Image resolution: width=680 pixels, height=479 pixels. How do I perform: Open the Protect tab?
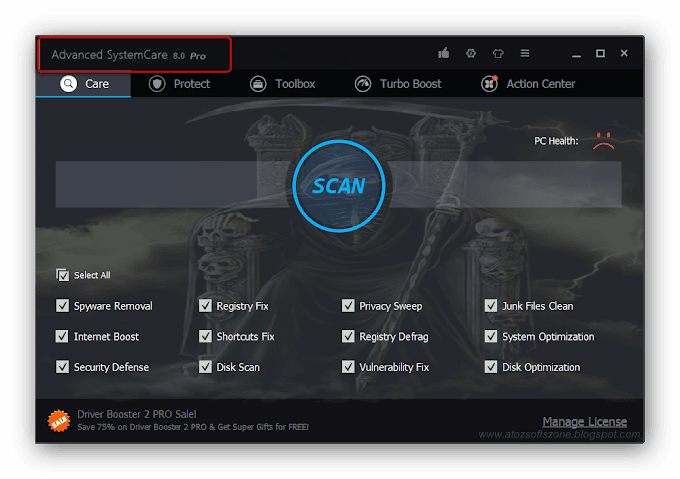179,84
